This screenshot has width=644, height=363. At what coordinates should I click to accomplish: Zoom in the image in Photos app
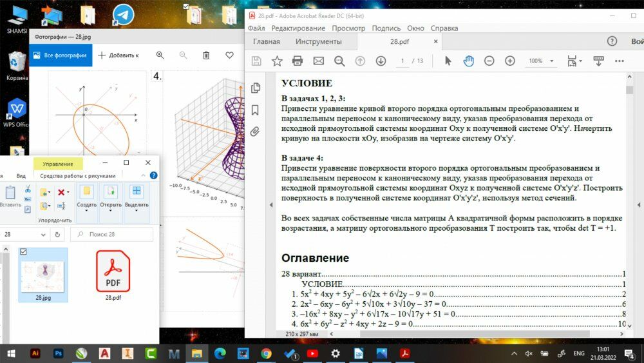[x=160, y=55]
